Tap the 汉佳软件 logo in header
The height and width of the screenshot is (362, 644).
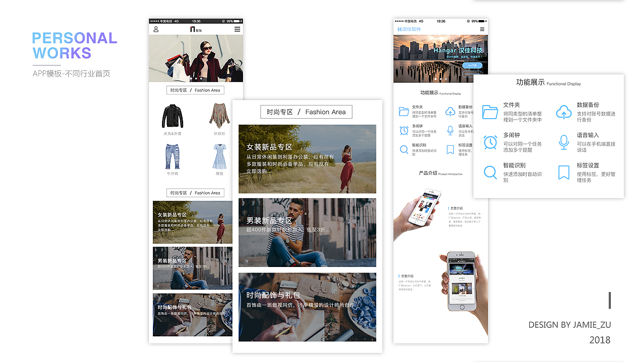(409, 29)
